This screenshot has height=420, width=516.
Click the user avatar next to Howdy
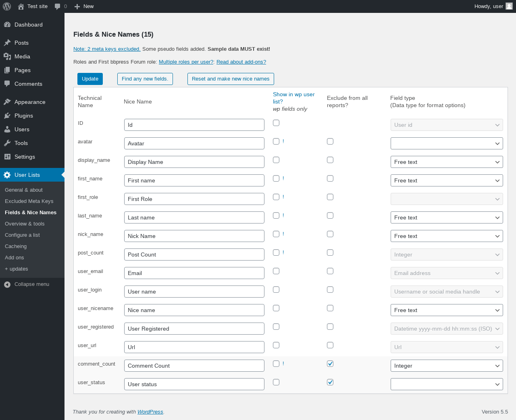tap(509, 6)
